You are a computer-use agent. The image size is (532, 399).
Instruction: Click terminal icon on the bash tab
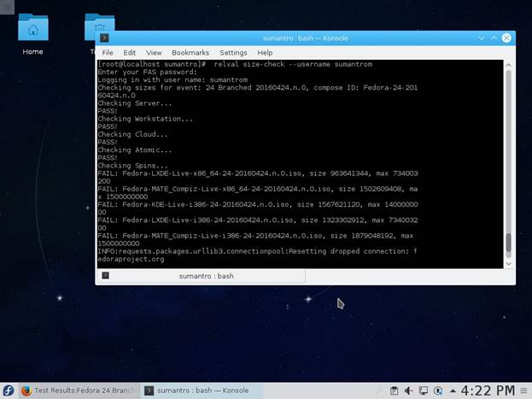coord(106,275)
